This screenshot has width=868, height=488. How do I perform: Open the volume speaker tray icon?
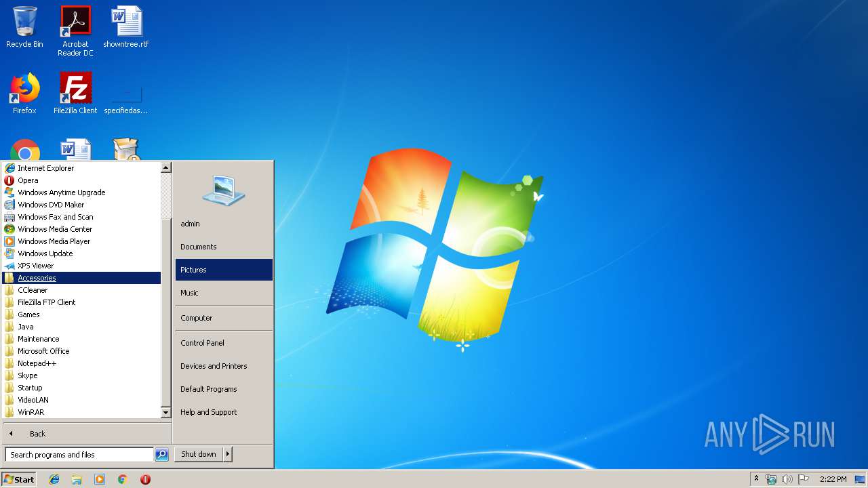click(x=787, y=479)
